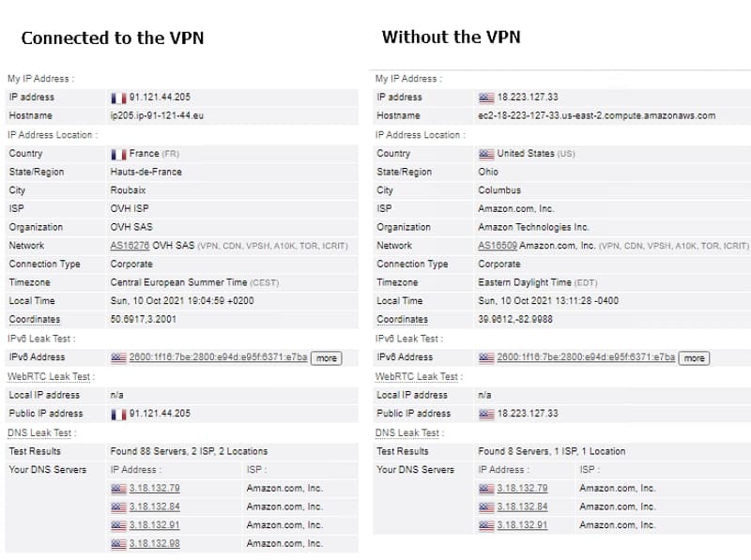Expand the IPv6 'more' button in Without VPN panel
The height and width of the screenshot is (560, 751).
[x=694, y=358]
